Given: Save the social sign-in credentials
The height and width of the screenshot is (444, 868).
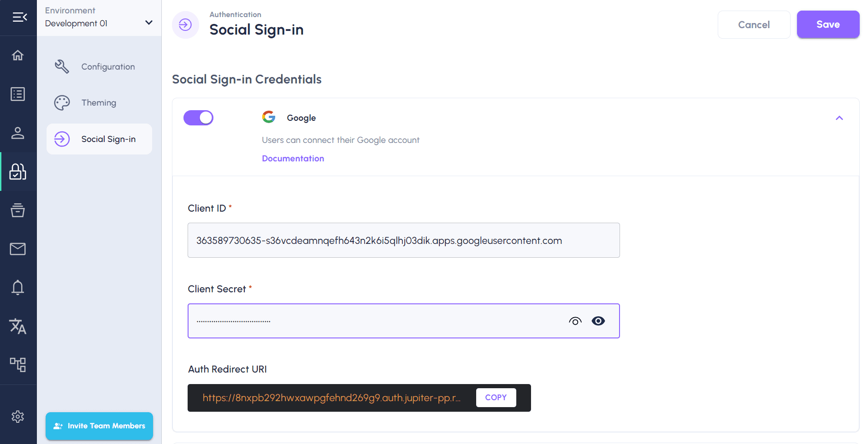Looking at the screenshot, I should point(827,24).
